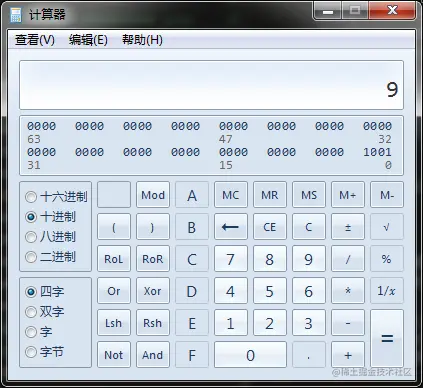The image size is (423, 388).
Task: Click the percent button
Action: coord(387,259)
